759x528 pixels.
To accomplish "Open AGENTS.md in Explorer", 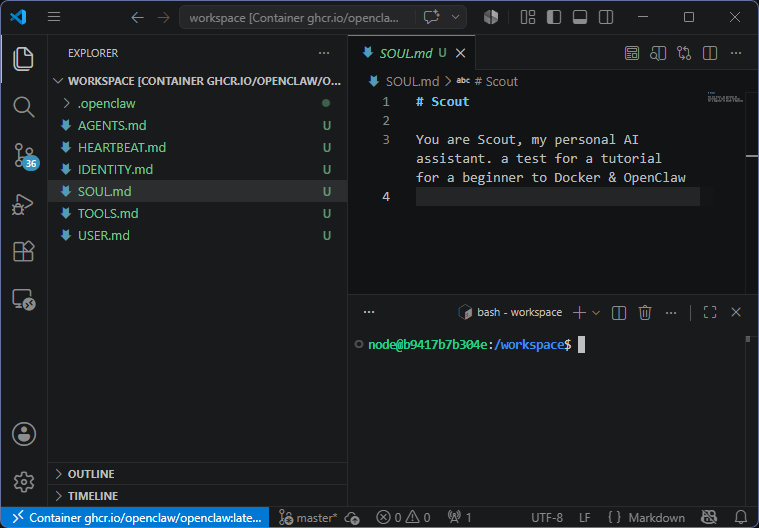I will pyautogui.click(x=197, y=125).
